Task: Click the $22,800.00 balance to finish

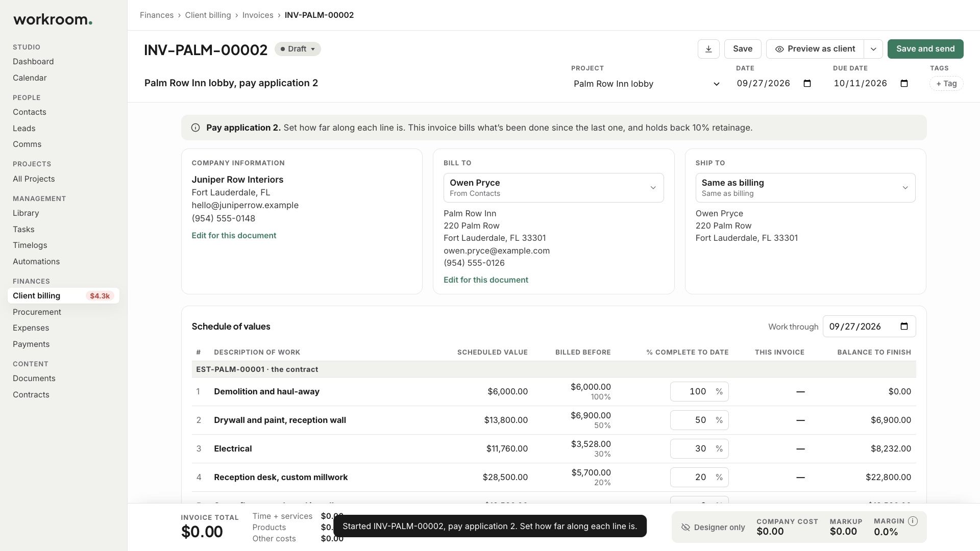Action: pyautogui.click(x=888, y=478)
